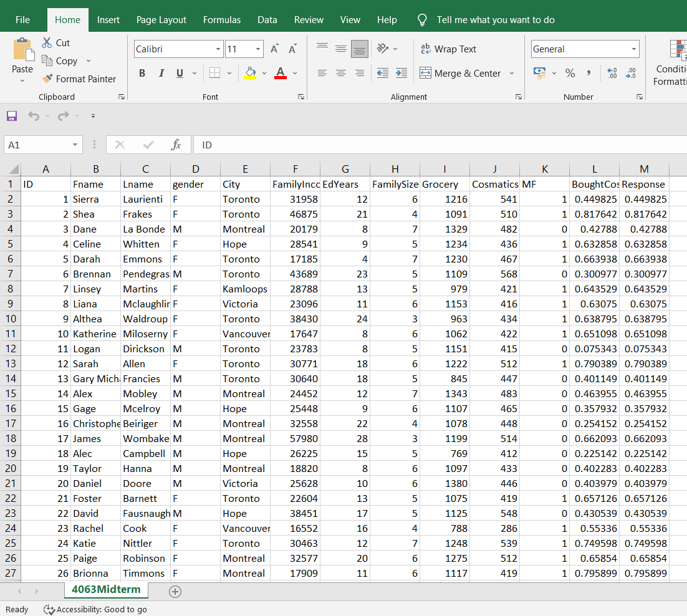
Task: Toggle italic formatting
Action: click(x=161, y=73)
